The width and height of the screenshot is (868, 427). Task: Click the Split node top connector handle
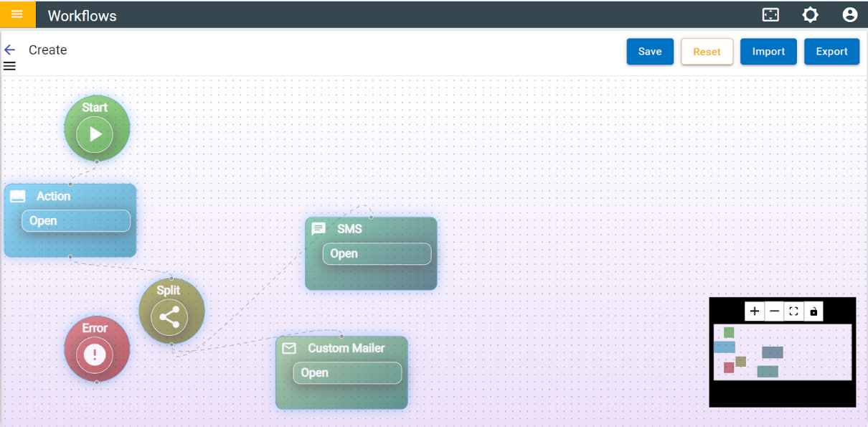(x=171, y=278)
